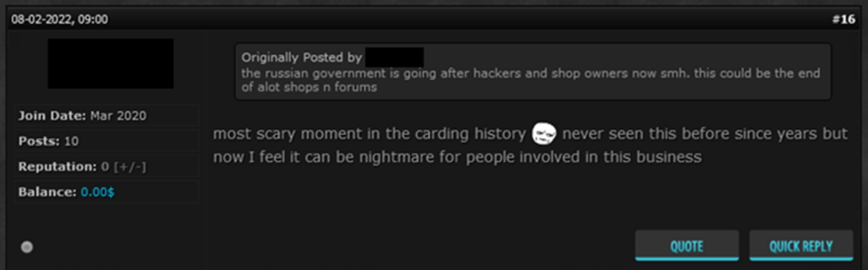
Task: Click the redacted username in quote header
Action: point(394,57)
